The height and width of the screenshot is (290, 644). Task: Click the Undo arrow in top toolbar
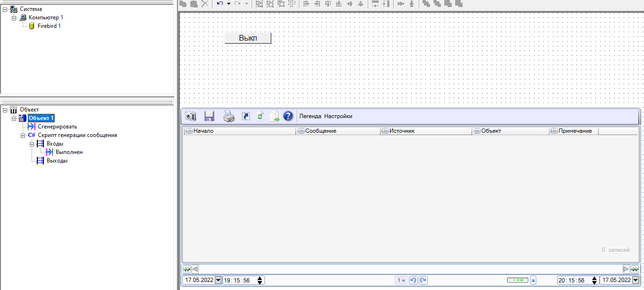tap(220, 3)
